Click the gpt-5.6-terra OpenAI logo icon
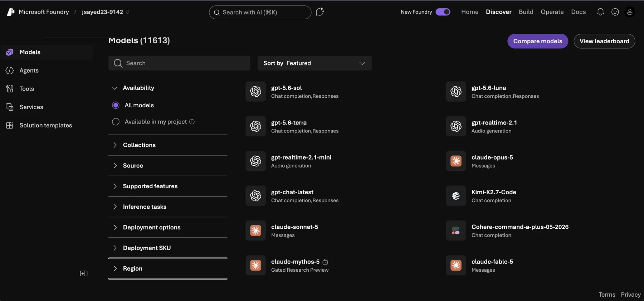The image size is (644, 301). (x=255, y=126)
